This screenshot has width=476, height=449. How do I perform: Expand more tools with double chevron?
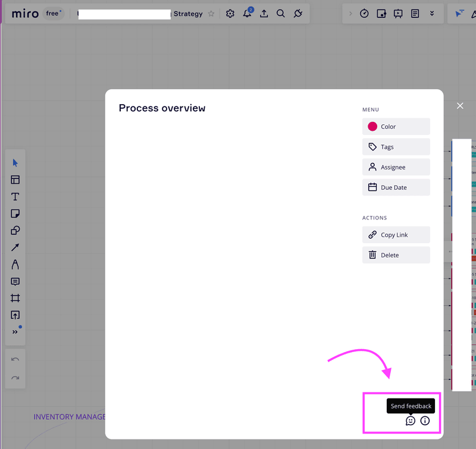15,332
